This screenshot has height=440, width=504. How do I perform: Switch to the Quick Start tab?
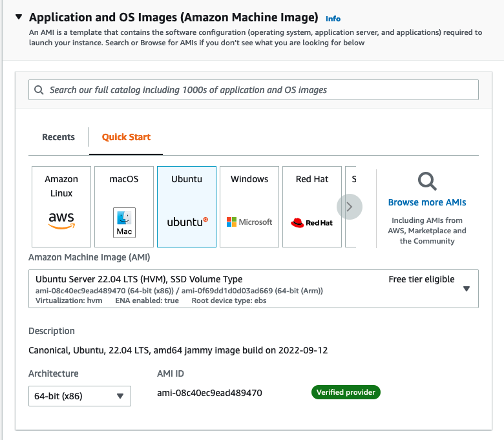[126, 137]
